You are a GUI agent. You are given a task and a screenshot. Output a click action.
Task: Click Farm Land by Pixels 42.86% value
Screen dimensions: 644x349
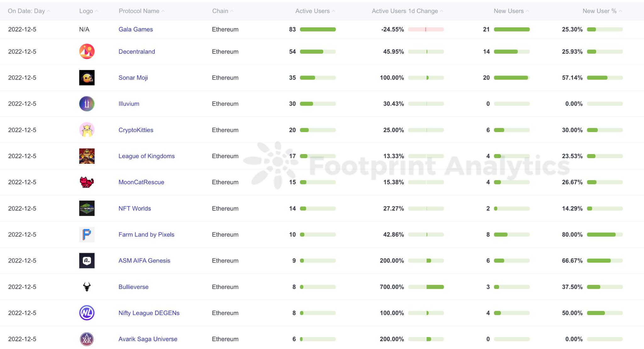[393, 235]
